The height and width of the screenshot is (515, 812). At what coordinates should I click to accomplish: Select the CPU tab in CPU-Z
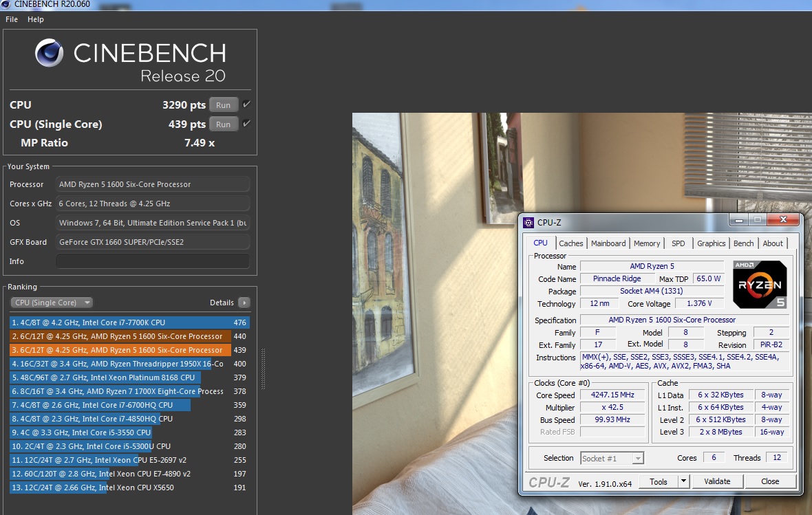point(540,243)
